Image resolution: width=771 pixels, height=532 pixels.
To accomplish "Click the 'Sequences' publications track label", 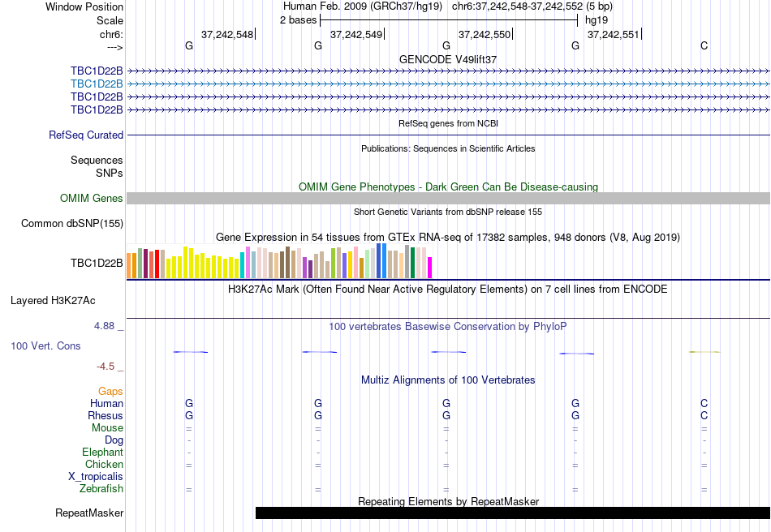I will tap(97, 160).
